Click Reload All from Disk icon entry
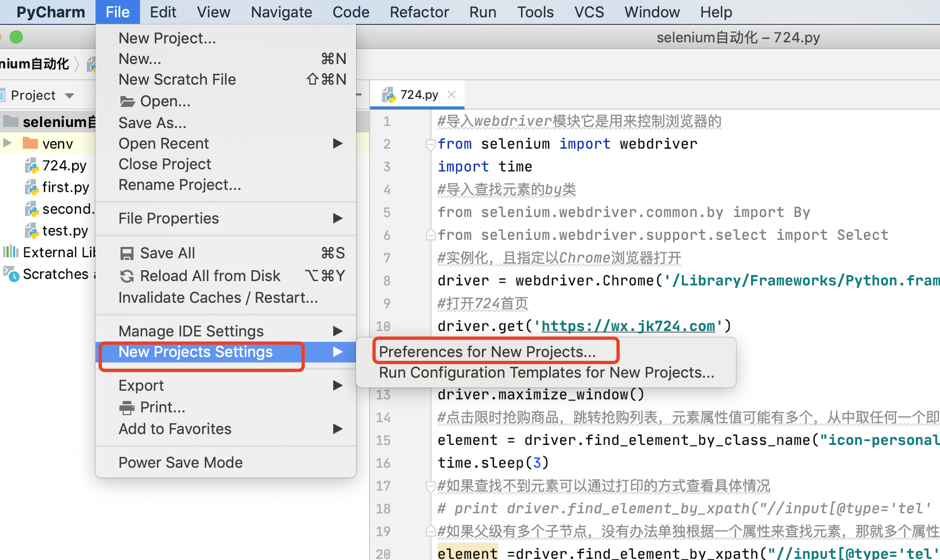The height and width of the screenshot is (560, 940). 225,276
